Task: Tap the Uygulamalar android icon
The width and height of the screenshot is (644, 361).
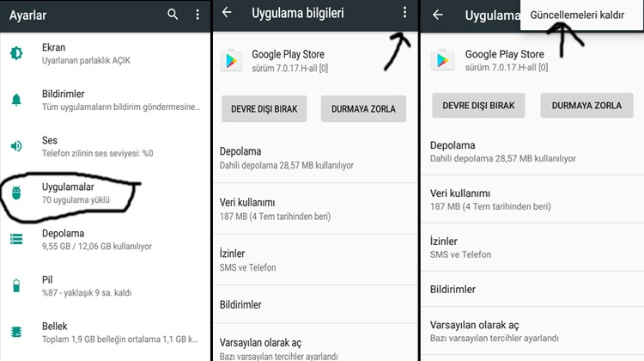Action: click(x=16, y=193)
